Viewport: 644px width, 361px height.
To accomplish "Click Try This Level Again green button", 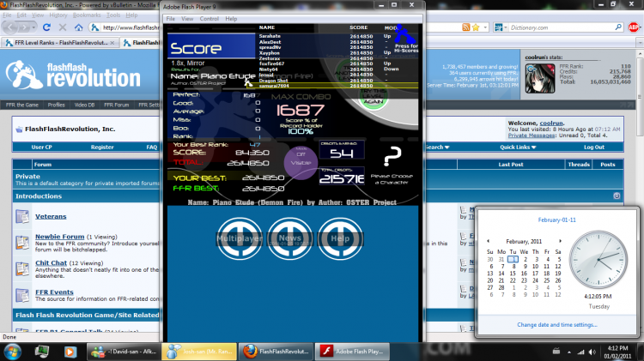I will [374, 98].
